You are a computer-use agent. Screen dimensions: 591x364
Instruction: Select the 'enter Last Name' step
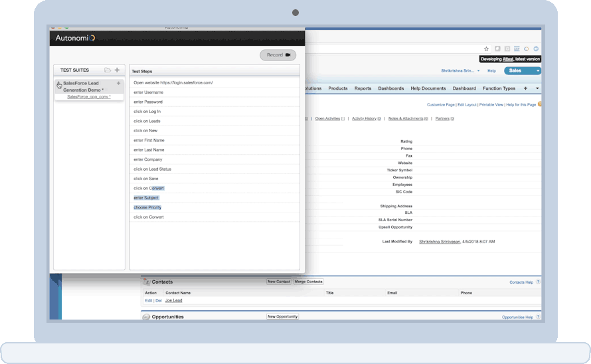[x=214, y=149]
